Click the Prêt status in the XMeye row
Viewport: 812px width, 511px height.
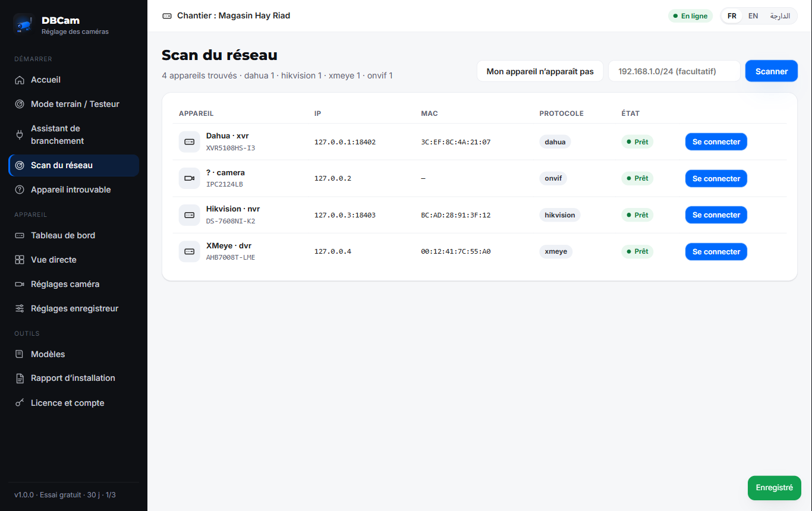pos(637,252)
